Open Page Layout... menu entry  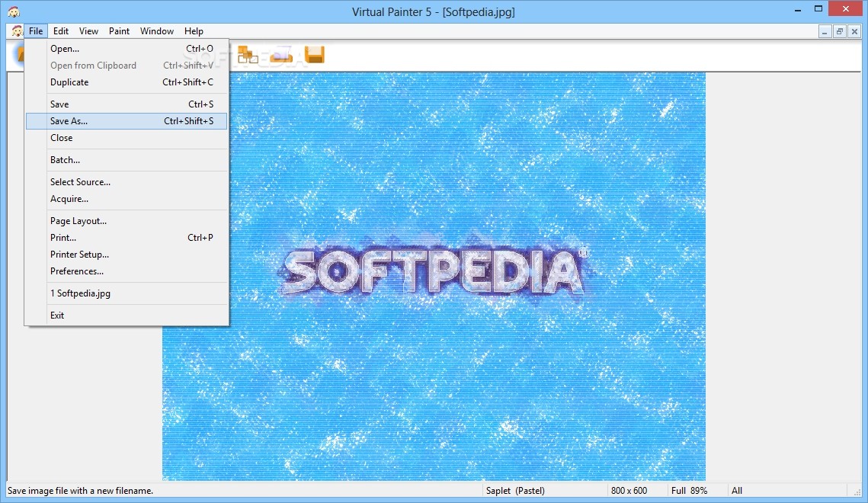pos(127,221)
